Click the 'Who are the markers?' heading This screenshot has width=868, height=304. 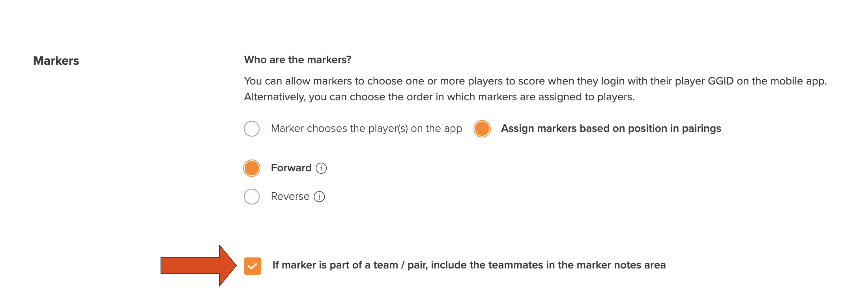(297, 60)
